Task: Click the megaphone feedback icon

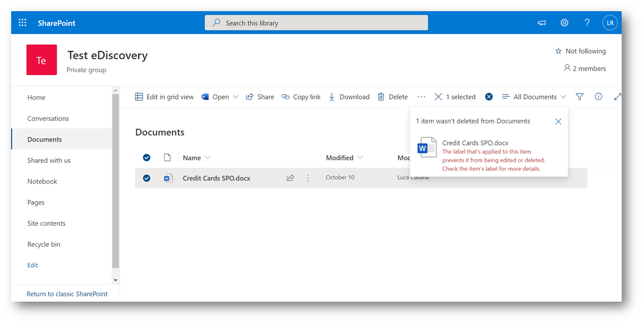Action: click(542, 23)
